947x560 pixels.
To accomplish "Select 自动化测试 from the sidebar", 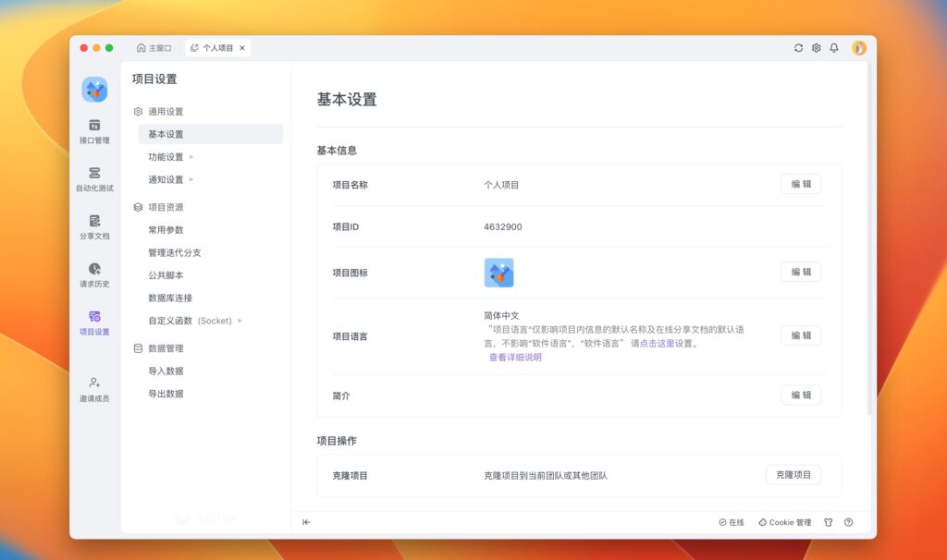I will tap(93, 180).
